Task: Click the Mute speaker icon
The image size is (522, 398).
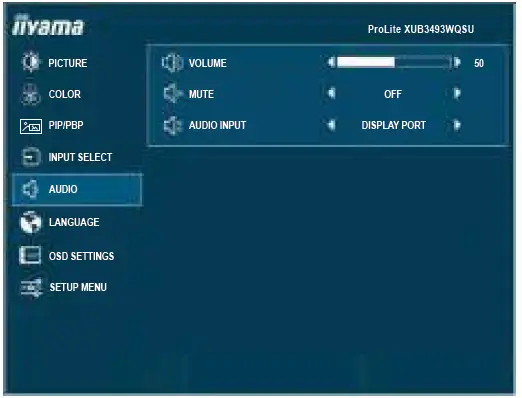Action: click(x=173, y=94)
